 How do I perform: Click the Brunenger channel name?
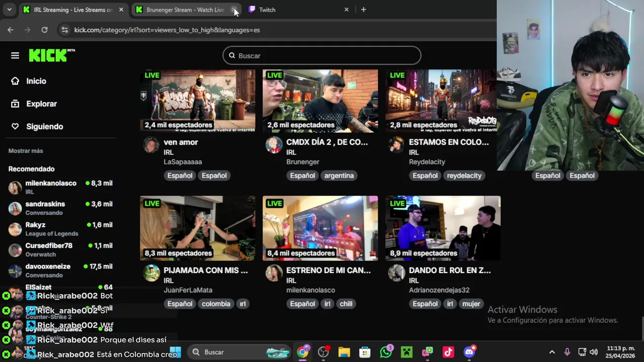tap(303, 162)
